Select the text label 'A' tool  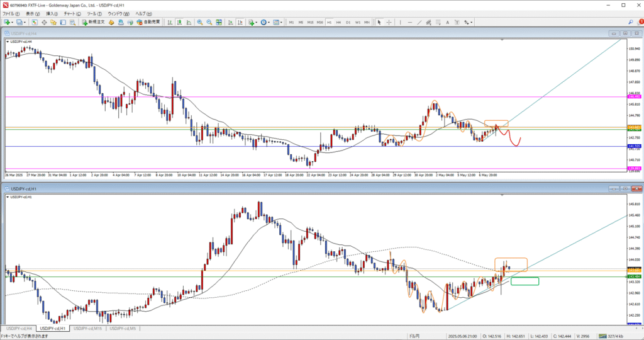(x=448, y=22)
